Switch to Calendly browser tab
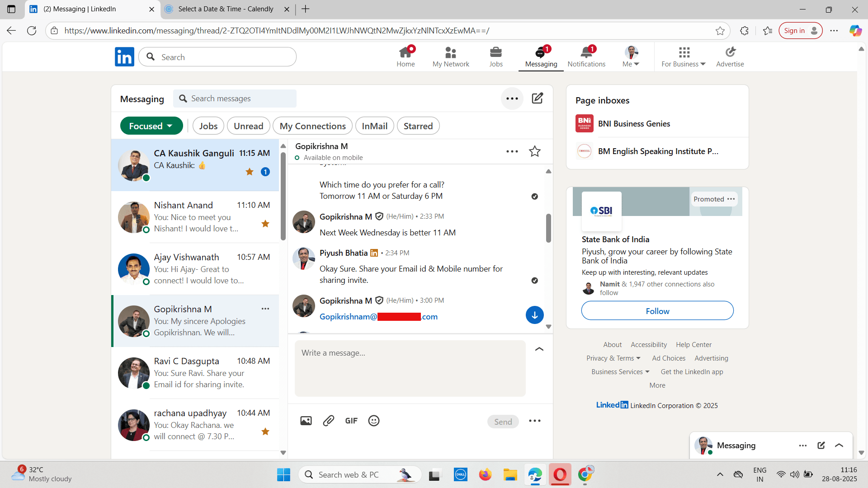Screen dimensions: 868x488 (226, 9)
